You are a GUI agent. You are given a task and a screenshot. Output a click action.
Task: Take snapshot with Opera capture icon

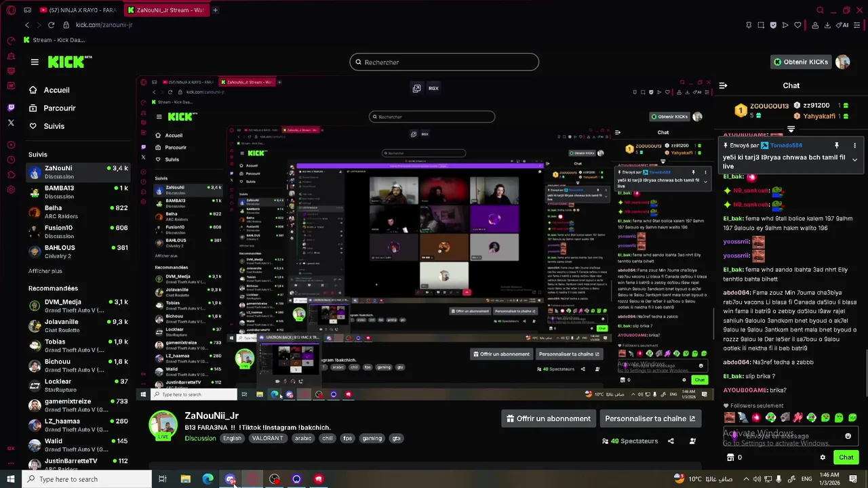tap(761, 25)
